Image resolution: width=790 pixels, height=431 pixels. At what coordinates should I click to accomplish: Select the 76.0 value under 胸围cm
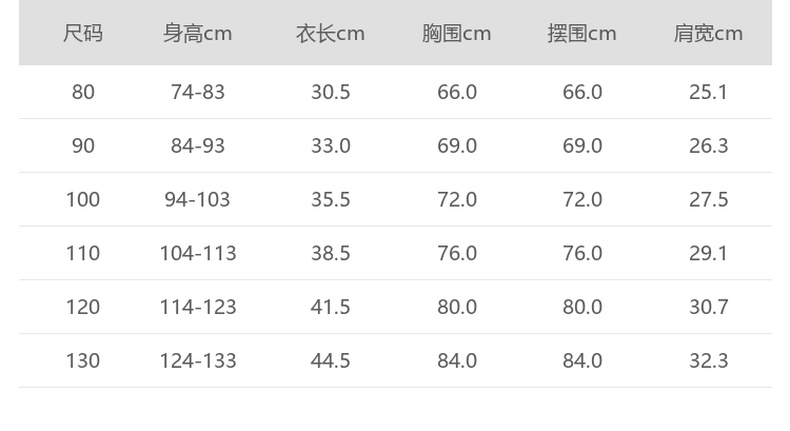[x=457, y=253]
